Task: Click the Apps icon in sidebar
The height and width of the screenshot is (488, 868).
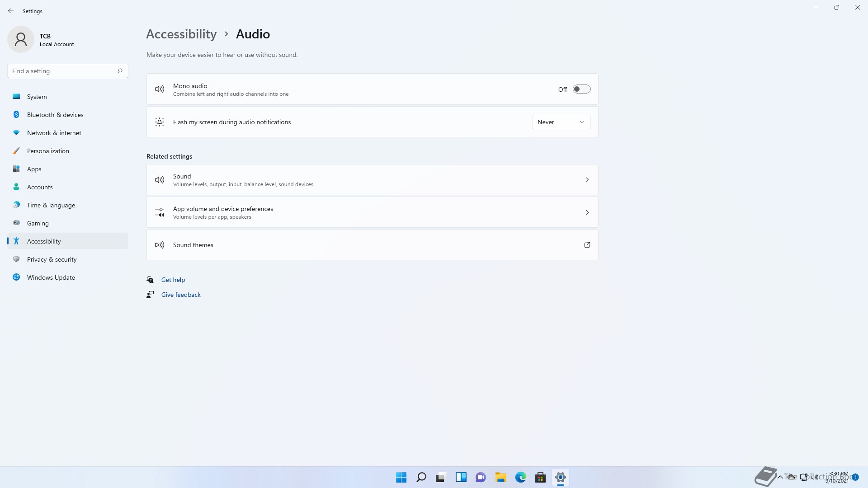Action: [x=16, y=169]
